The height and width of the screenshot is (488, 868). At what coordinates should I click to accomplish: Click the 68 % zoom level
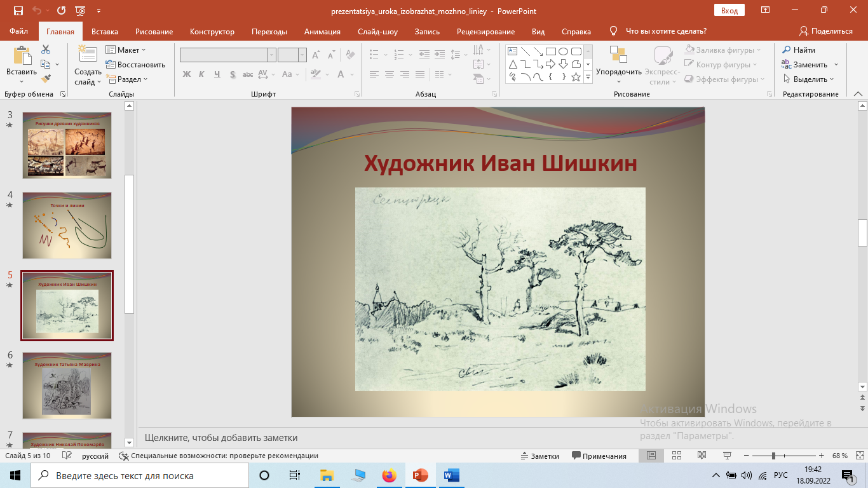click(839, 456)
